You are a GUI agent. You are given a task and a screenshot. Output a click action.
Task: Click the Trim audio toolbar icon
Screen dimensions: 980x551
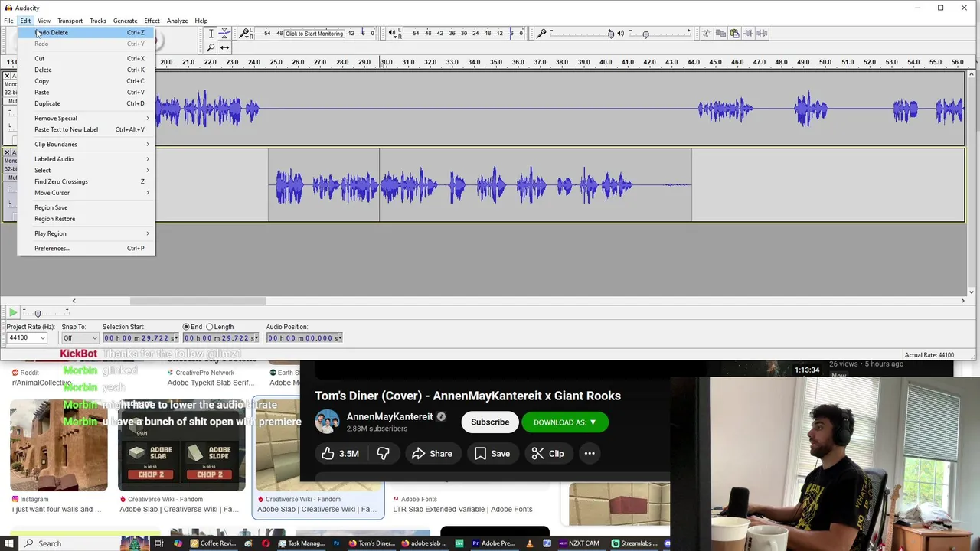click(x=749, y=33)
